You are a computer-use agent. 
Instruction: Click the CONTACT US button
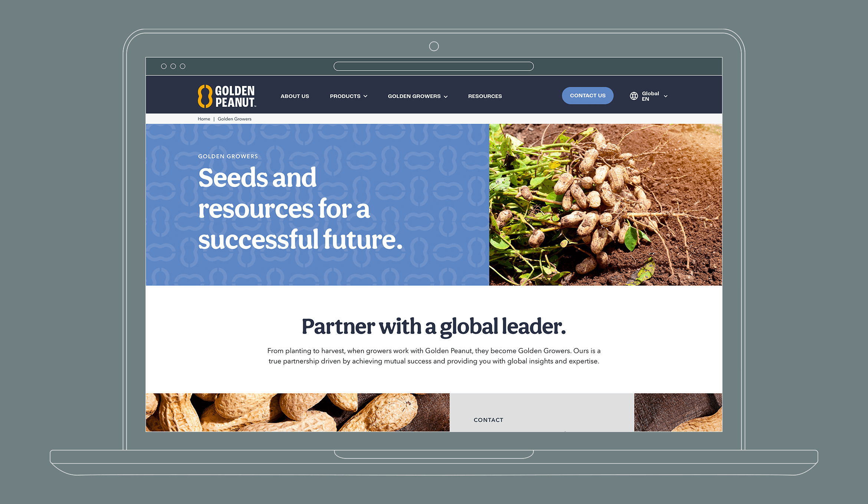(x=587, y=96)
